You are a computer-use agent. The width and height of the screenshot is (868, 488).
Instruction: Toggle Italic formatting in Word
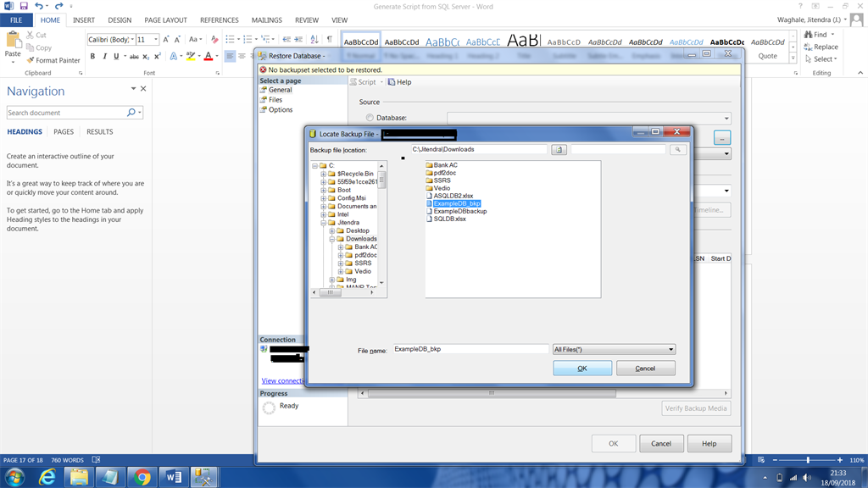pyautogui.click(x=104, y=56)
